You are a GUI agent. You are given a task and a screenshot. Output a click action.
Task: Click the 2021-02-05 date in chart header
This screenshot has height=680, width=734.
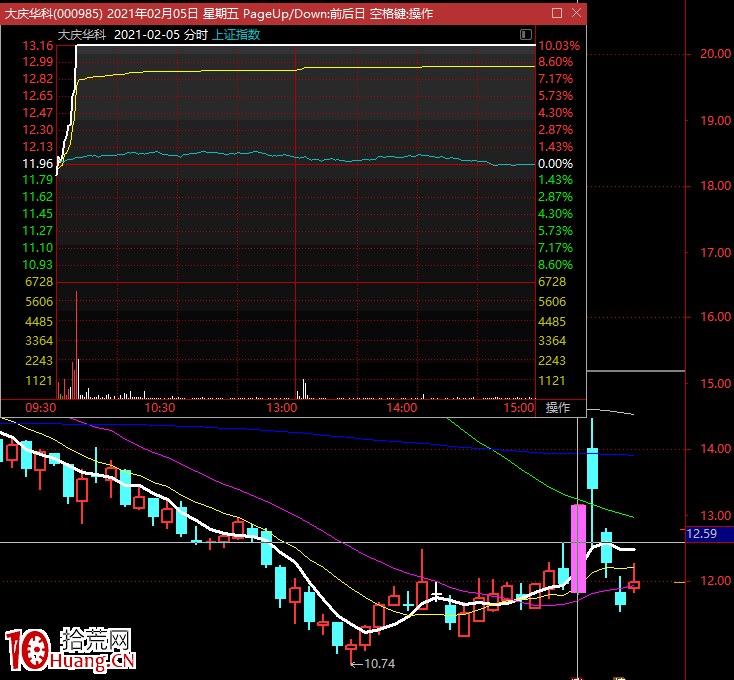[147, 35]
